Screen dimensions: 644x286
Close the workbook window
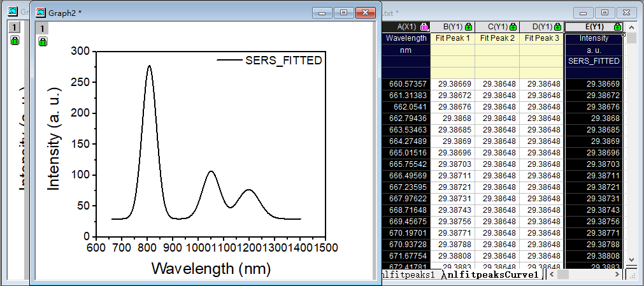[x=626, y=13]
